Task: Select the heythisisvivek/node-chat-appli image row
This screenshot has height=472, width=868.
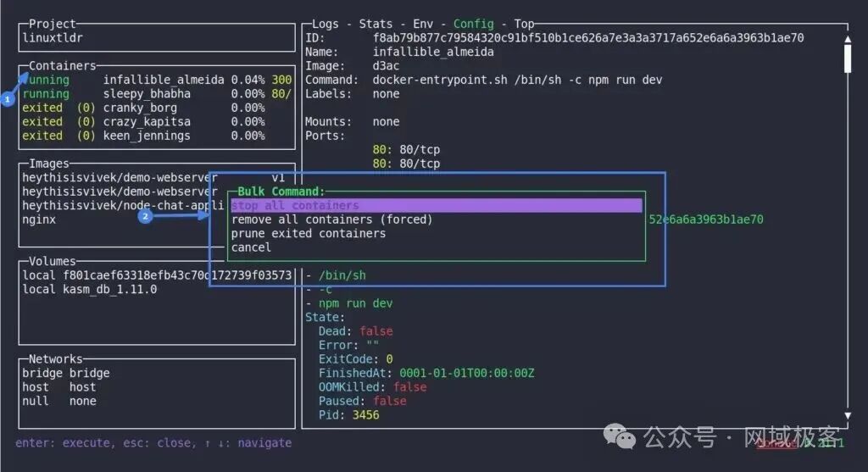Action: click(122, 205)
